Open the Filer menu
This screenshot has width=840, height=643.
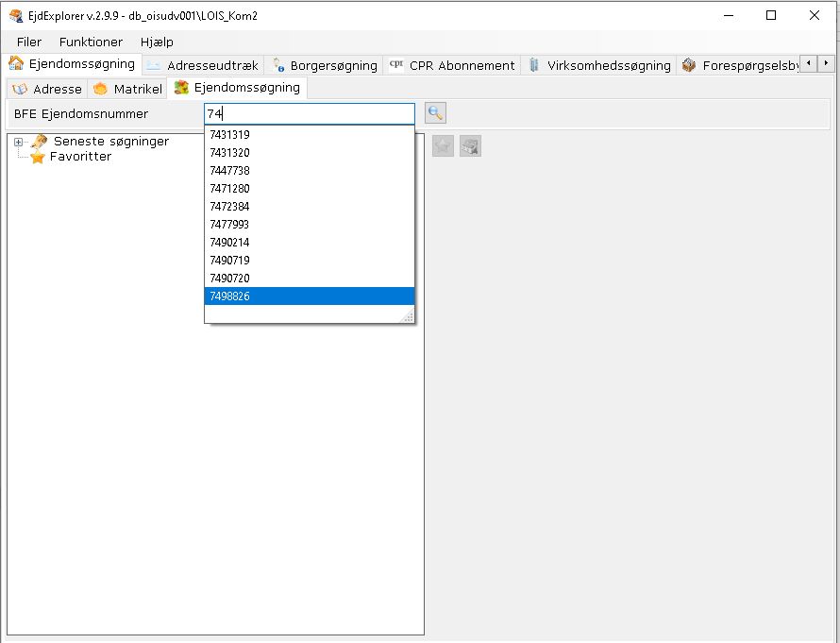pyautogui.click(x=29, y=42)
